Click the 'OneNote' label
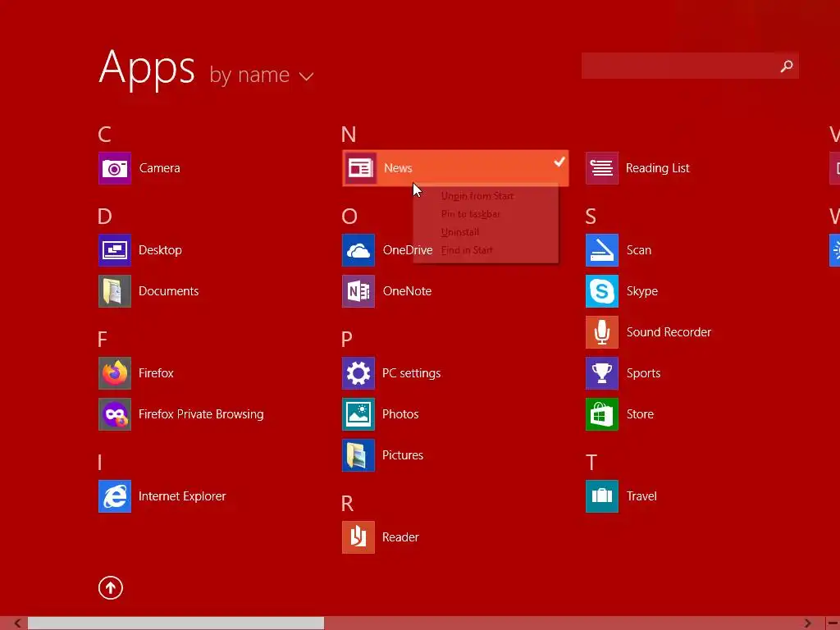840x630 pixels. (x=407, y=291)
